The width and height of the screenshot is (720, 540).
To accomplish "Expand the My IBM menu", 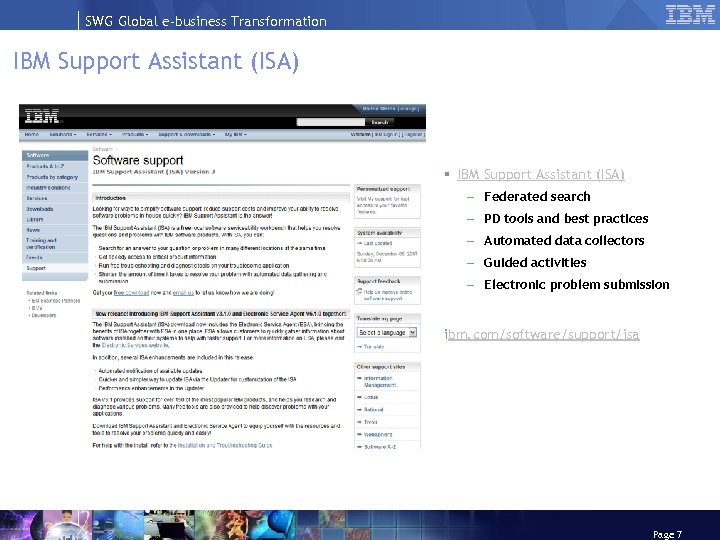I will [x=236, y=135].
